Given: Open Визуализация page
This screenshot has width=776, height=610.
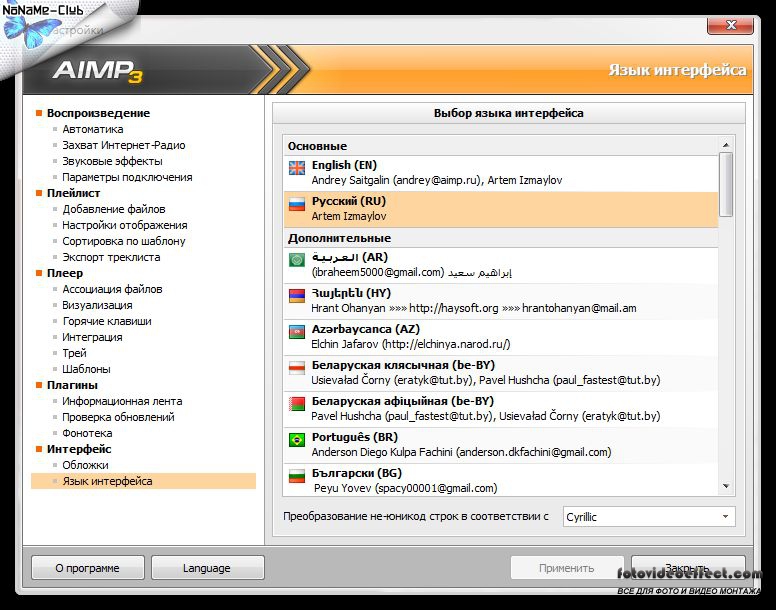Looking at the screenshot, I should coord(97,305).
